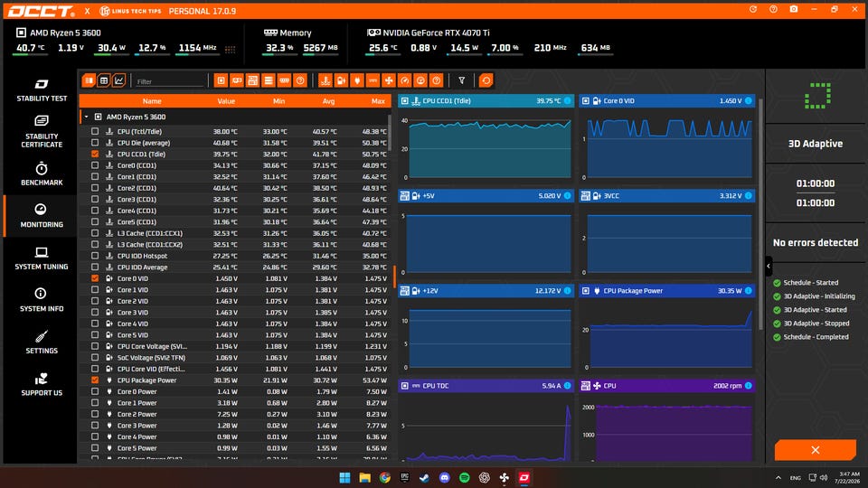Click the funnel filter icon
Image resolution: width=868 pixels, height=488 pixels.
point(462,80)
